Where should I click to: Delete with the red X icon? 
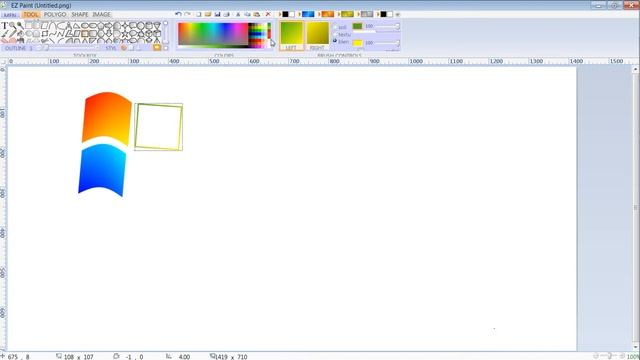point(268,14)
